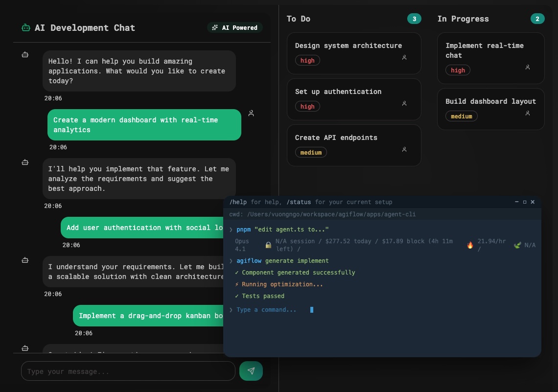This screenshot has height=392, width=558.
Task: Click the robot icon beside AI Development Chat title
Action: pyautogui.click(x=25, y=27)
